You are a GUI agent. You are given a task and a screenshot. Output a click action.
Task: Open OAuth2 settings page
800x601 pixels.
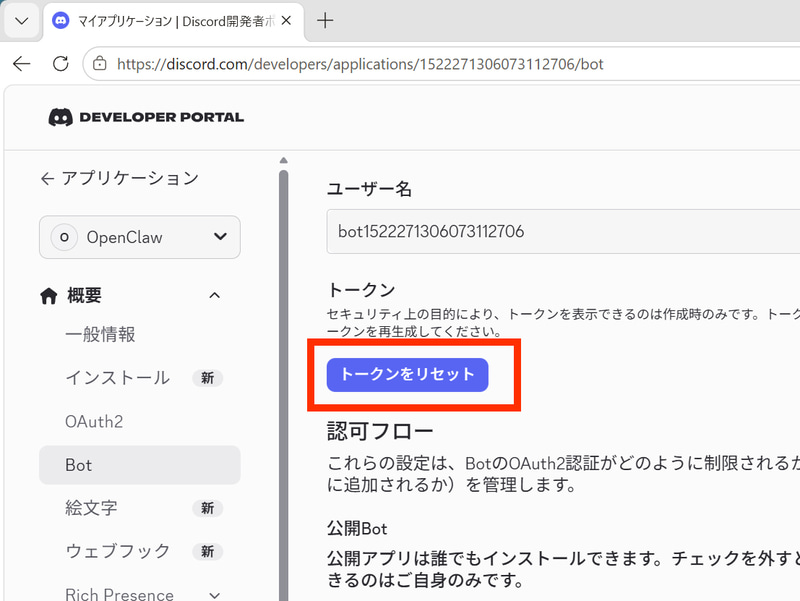pos(94,421)
